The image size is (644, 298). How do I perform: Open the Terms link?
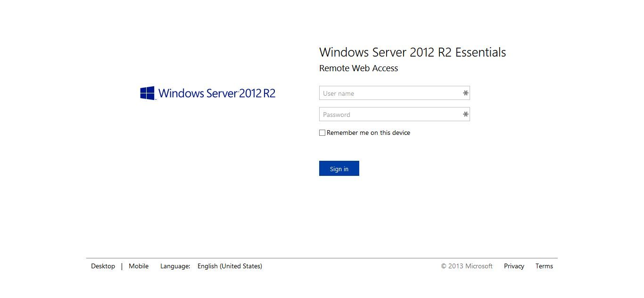point(544,266)
